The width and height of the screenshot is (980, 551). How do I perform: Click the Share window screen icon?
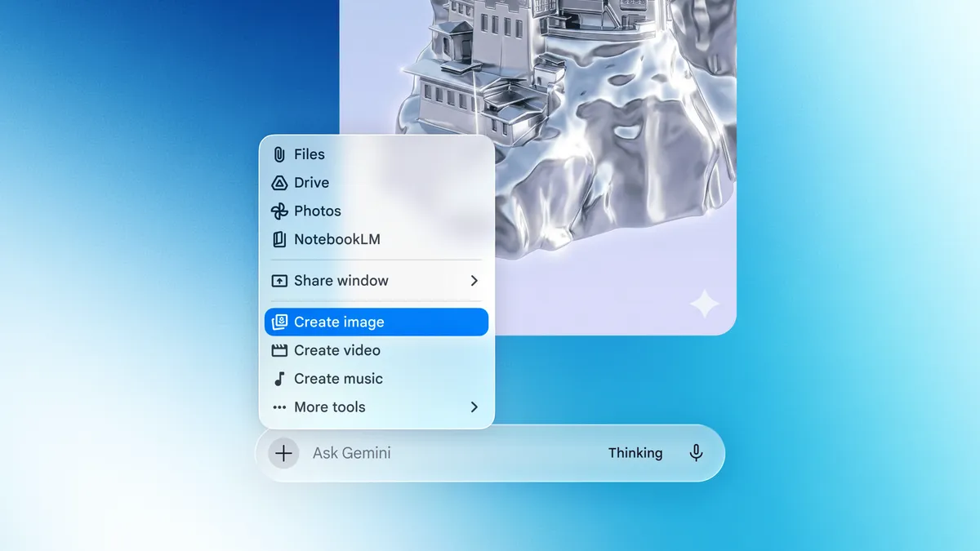tap(279, 281)
